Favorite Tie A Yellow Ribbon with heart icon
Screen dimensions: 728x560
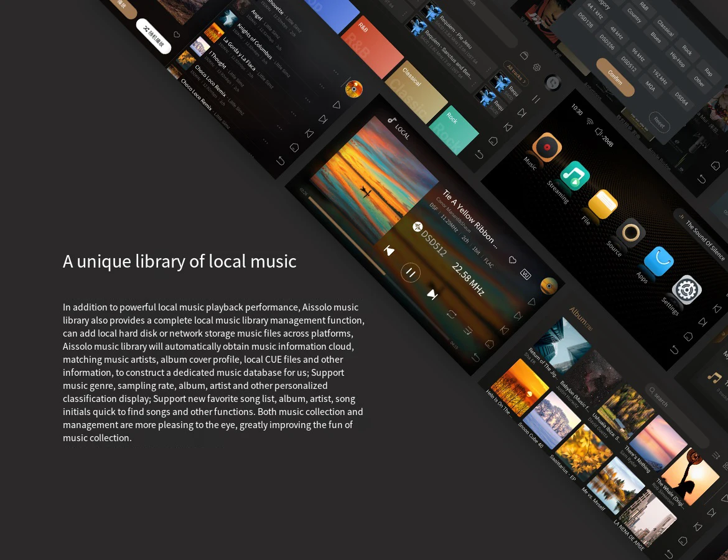click(x=513, y=260)
